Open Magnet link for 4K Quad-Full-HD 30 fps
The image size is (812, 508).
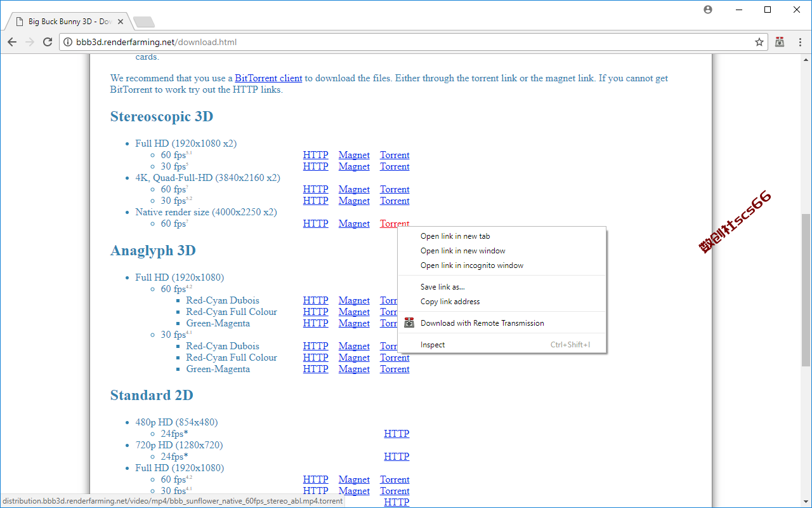click(x=354, y=201)
